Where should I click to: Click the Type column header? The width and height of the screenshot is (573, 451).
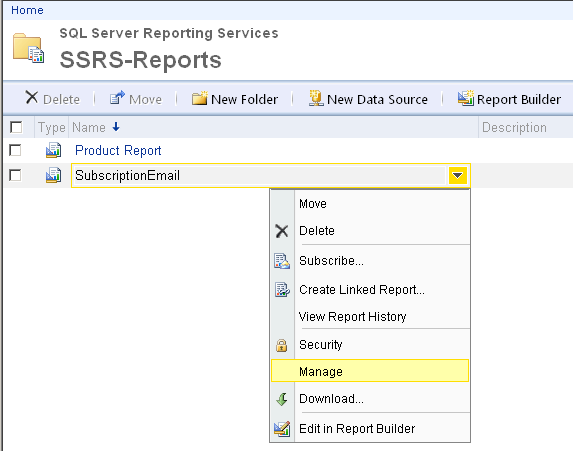52,128
